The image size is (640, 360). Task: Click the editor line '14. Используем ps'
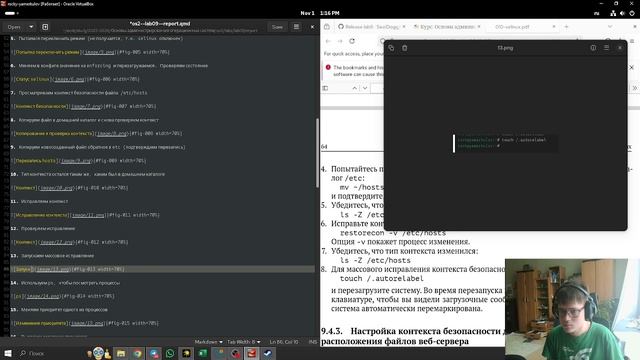(x=65, y=283)
